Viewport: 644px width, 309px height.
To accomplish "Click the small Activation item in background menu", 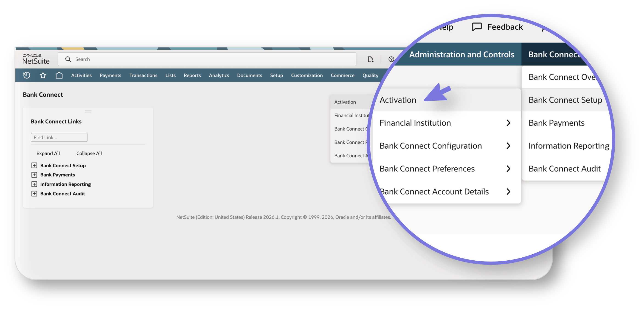I will (345, 102).
